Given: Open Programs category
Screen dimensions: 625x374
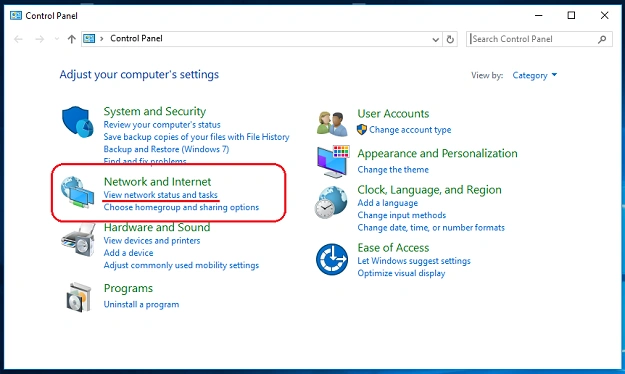Looking at the screenshot, I should pos(128,288).
